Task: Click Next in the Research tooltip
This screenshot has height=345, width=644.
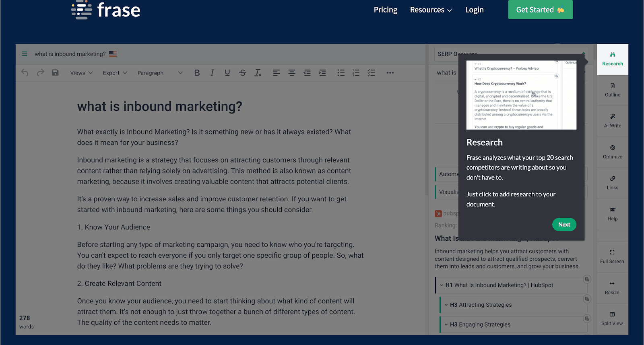Action: coord(564,225)
